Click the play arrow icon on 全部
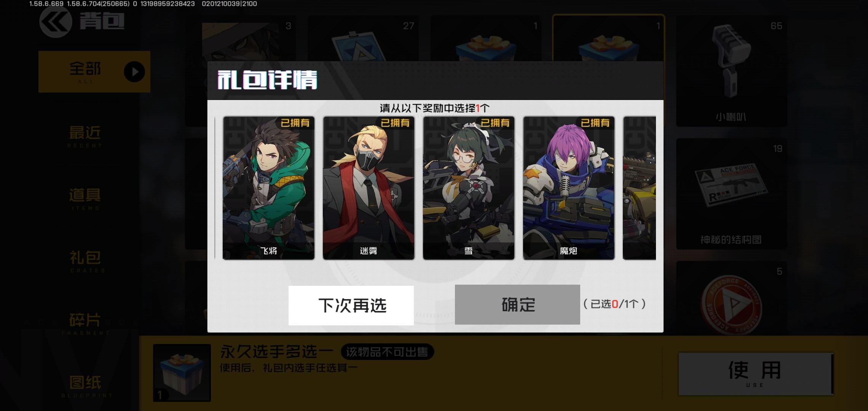Image resolution: width=868 pixels, height=411 pixels. point(134,72)
